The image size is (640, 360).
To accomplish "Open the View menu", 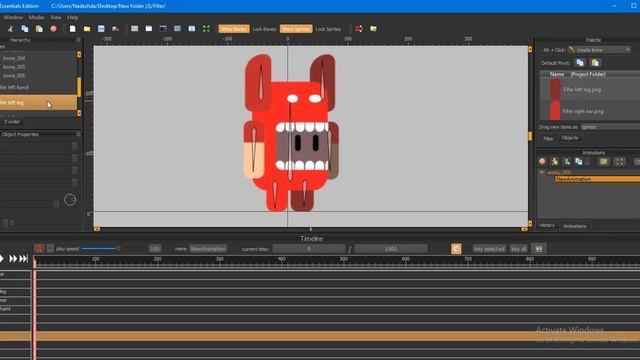I will coord(56,18).
